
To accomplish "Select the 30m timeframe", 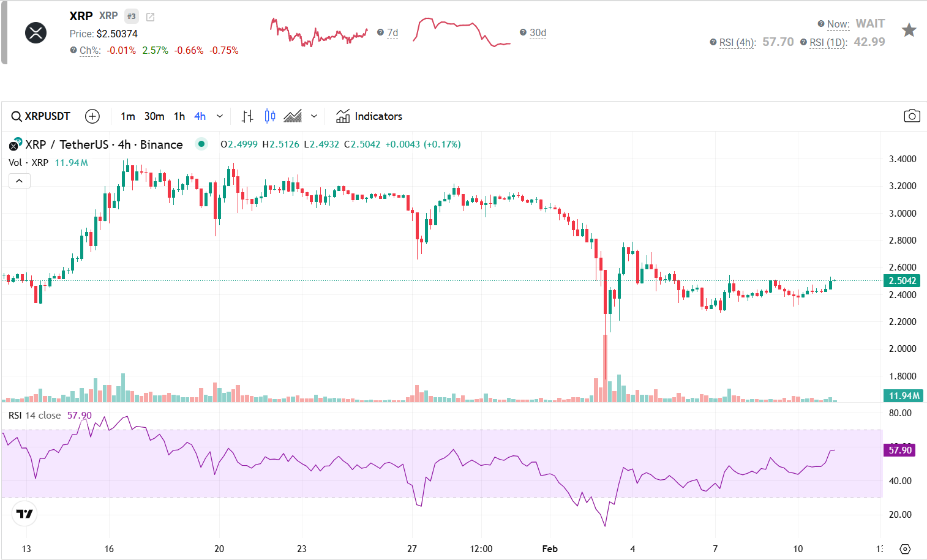I will pyautogui.click(x=154, y=116).
